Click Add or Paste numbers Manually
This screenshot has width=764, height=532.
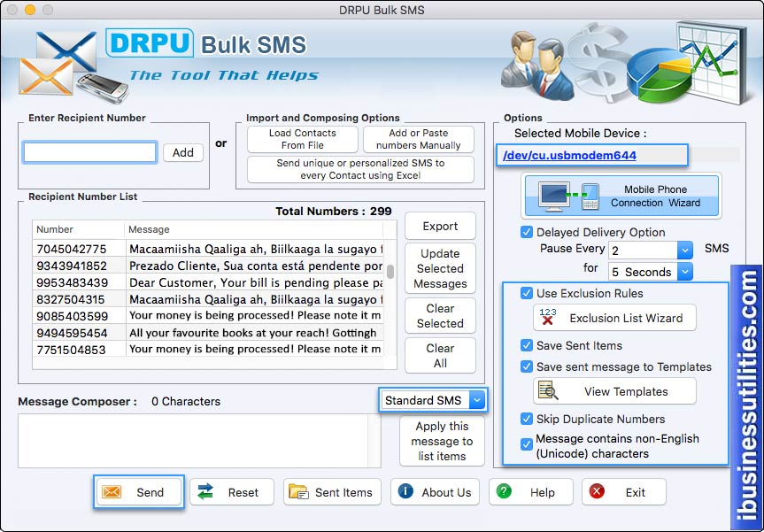419,139
